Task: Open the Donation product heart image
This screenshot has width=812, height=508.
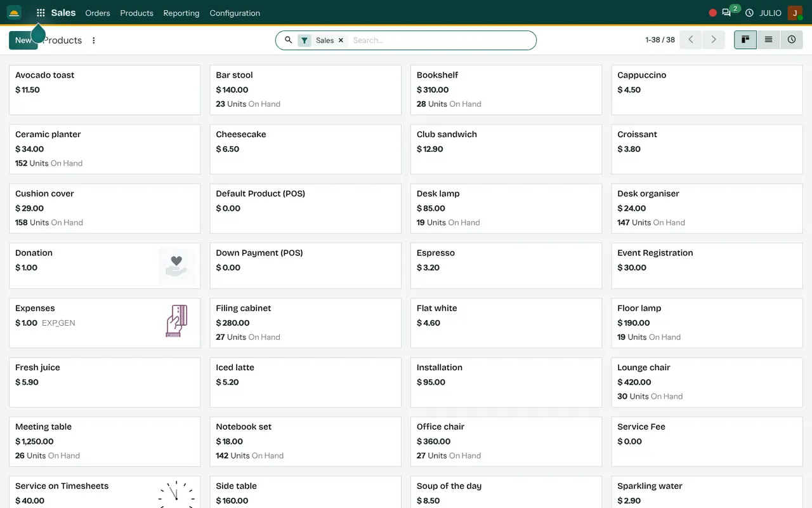Action: (x=176, y=265)
